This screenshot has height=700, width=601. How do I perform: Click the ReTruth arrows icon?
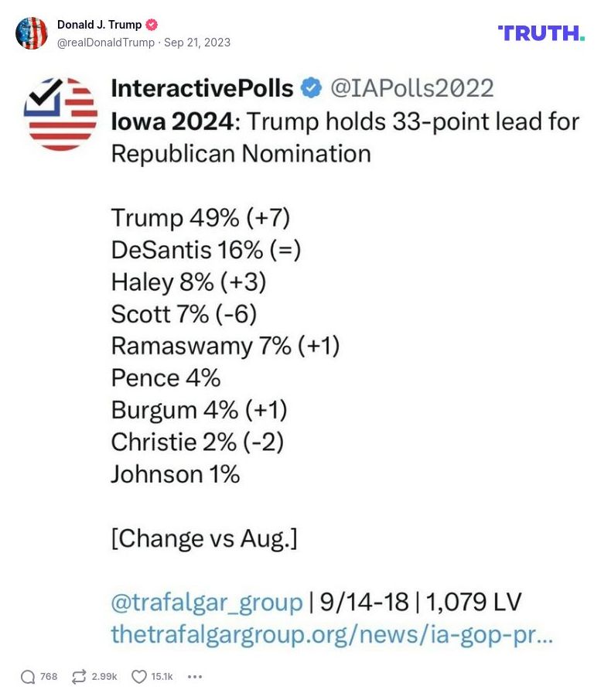pos(79,677)
